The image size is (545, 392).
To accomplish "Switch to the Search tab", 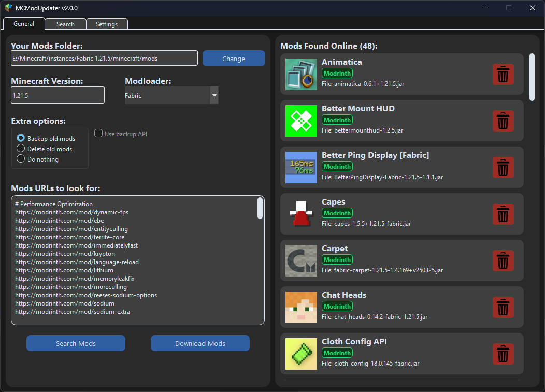I will (65, 24).
